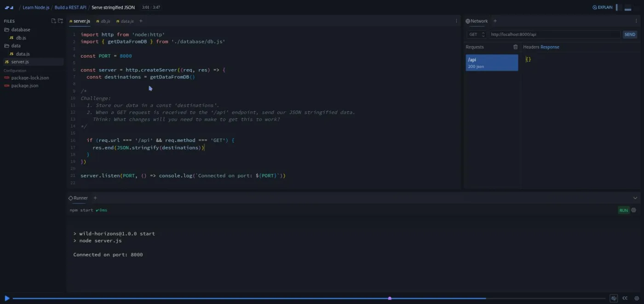Click the res.end(JSON.stringify(destinations)) line

coord(148,147)
